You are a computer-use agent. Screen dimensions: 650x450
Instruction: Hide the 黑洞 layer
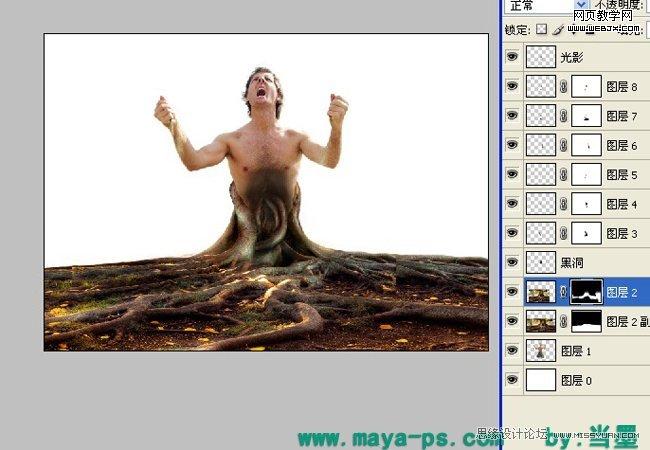512,262
